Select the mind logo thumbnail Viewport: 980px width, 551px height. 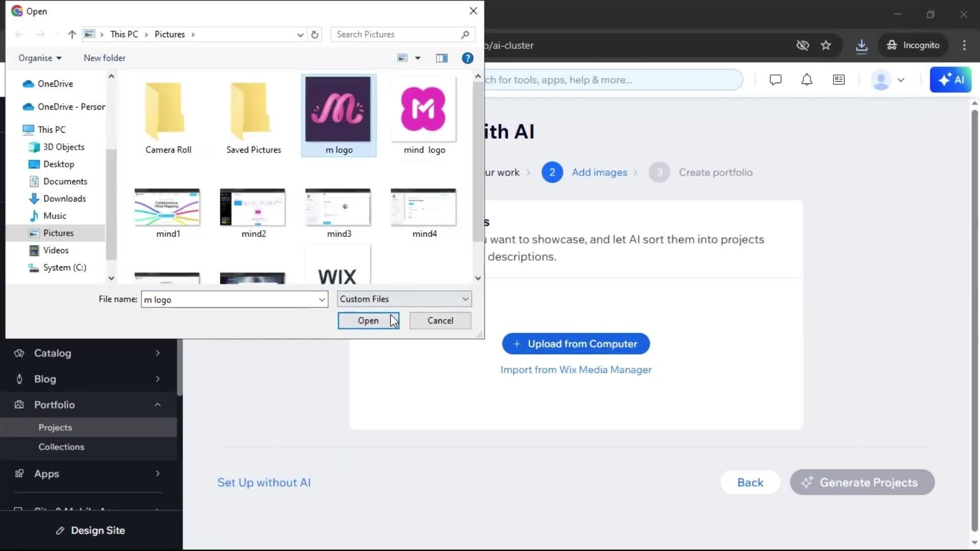pyautogui.click(x=424, y=116)
